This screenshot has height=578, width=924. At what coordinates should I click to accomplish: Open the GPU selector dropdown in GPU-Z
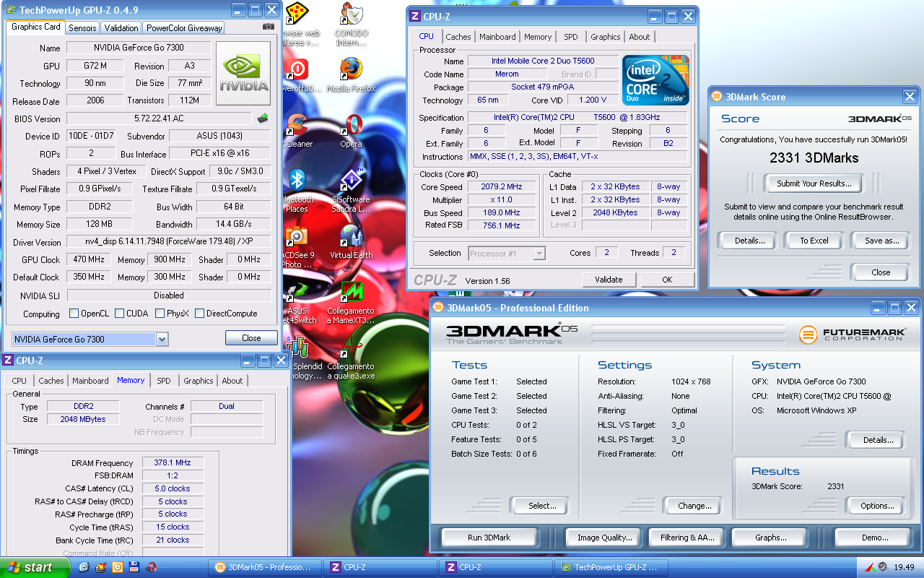tap(162, 339)
